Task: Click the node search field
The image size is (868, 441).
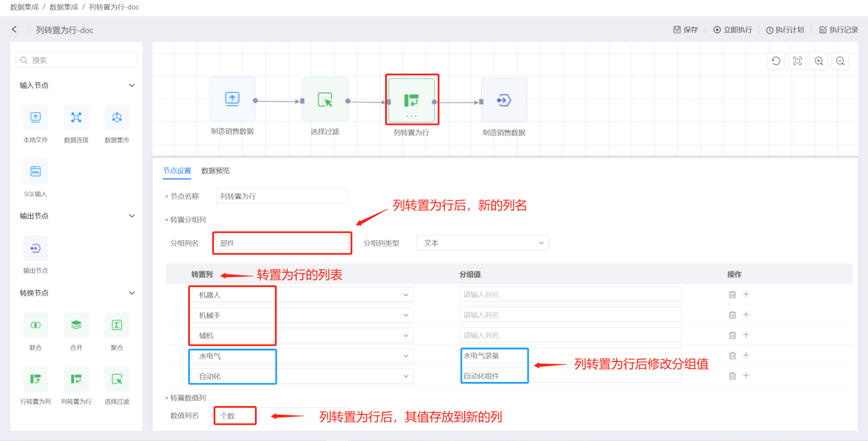Action: click(x=77, y=60)
